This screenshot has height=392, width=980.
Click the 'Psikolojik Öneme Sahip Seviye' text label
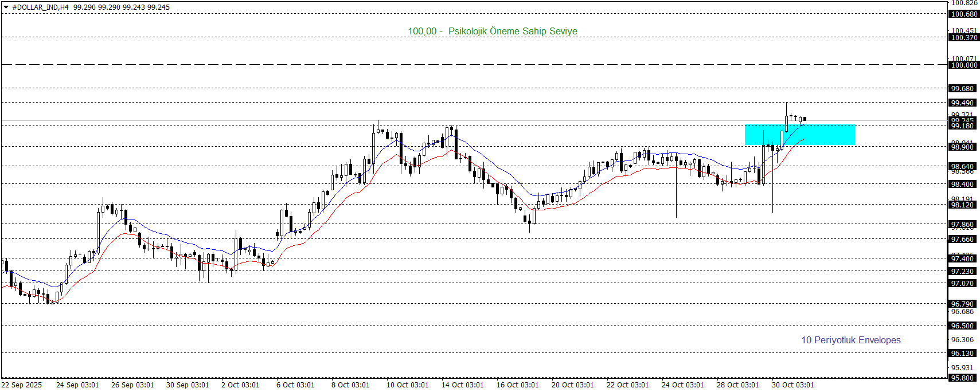(x=512, y=31)
